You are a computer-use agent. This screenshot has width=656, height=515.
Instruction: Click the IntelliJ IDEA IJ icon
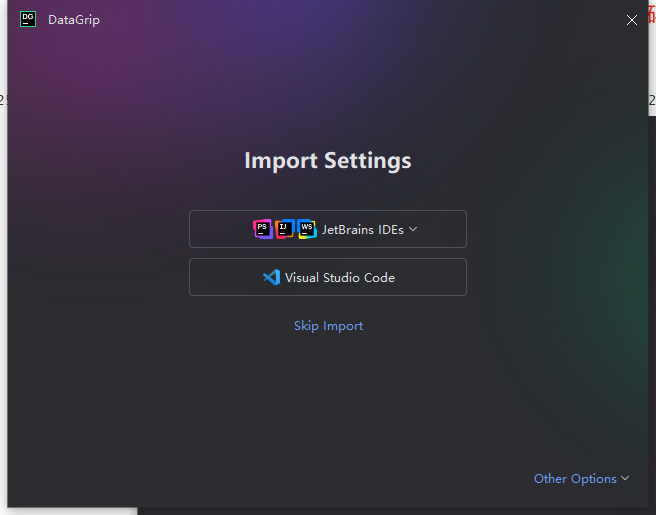[x=284, y=229]
